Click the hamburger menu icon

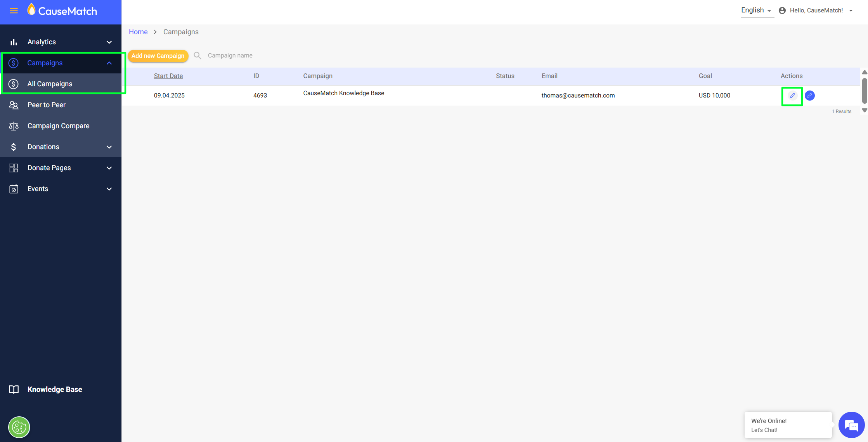coord(14,11)
